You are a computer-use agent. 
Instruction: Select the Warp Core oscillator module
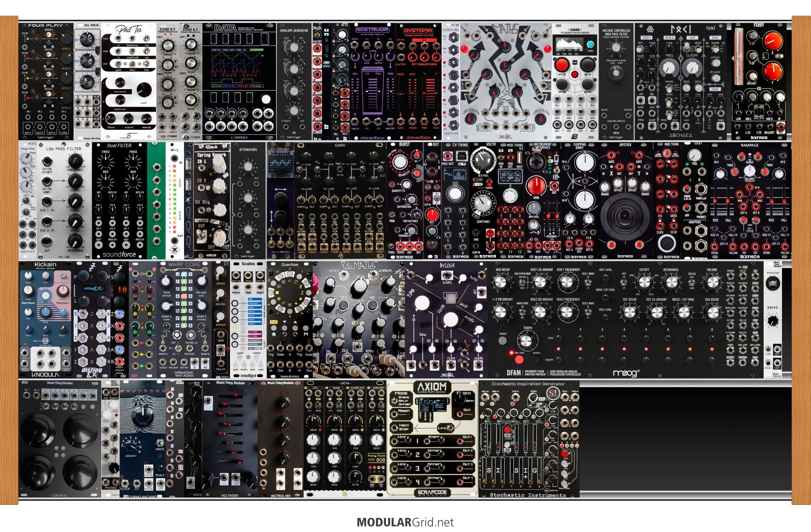click(184, 320)
